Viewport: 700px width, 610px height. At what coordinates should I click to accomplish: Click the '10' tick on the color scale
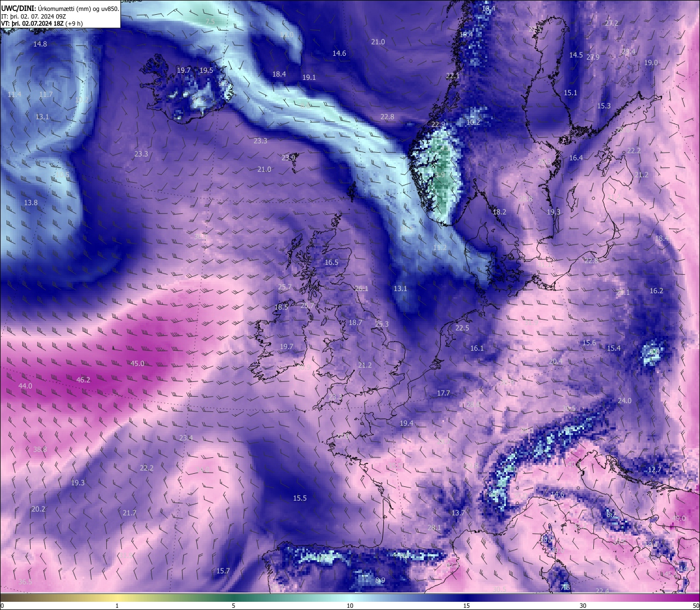pyautogui.click(x=350, y=606)
